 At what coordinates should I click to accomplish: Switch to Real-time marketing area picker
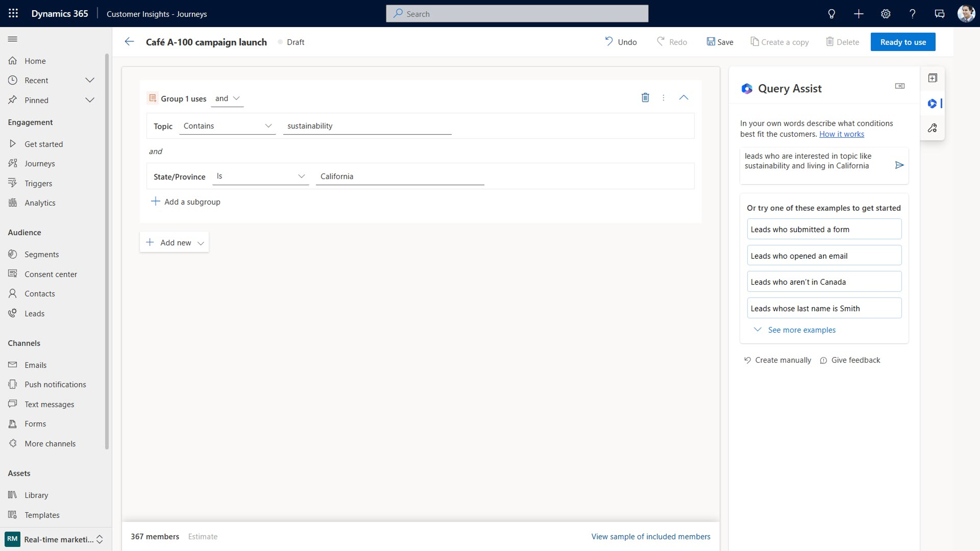[x=55, y=539]
